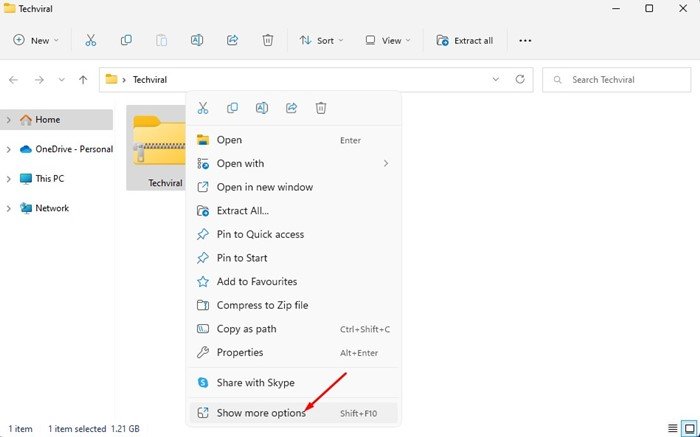The height and width of the screenshot is (437, 700).
Task: Expand the Home tree node arrow
Action: point(8,120)
